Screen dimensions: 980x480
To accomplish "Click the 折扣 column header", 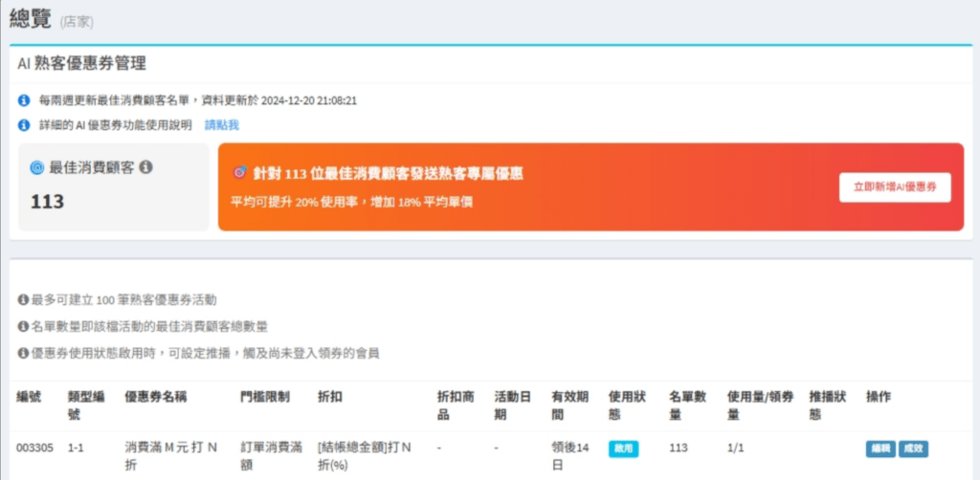I will (x=330, y=398).
